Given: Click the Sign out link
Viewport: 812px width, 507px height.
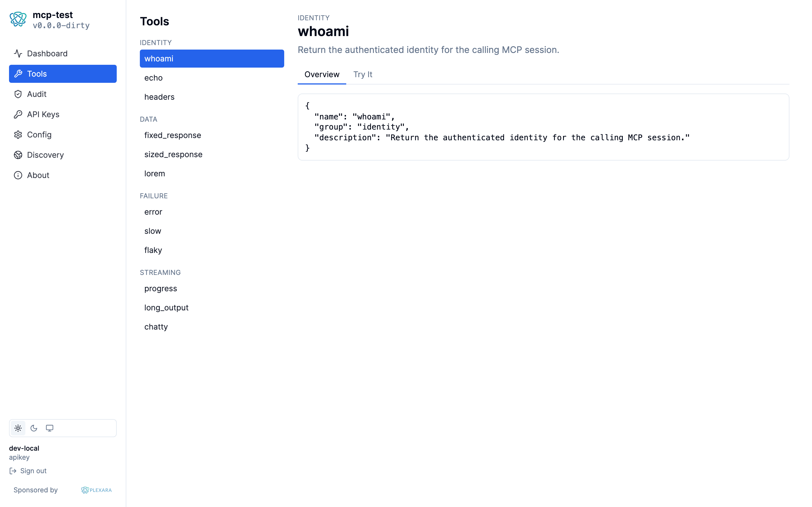Looking at the screenshot, I should click(x=33, y=471).
